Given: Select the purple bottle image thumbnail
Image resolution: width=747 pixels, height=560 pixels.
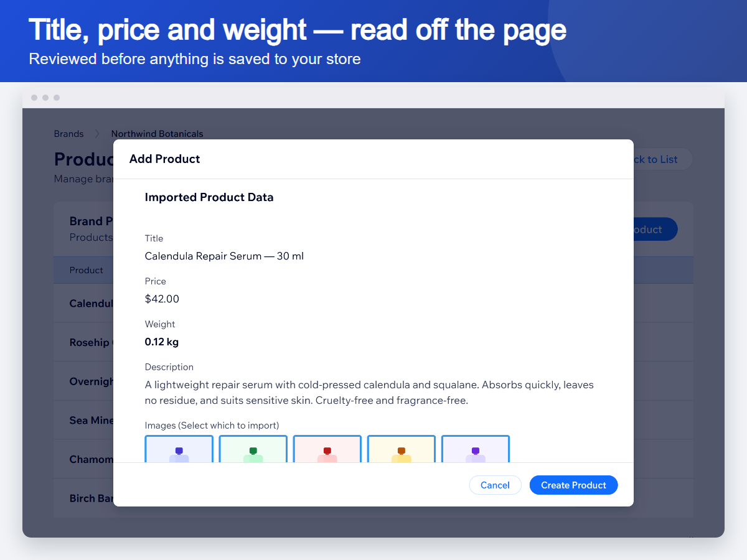Looking at the screenshot, I should coord(476,449).
